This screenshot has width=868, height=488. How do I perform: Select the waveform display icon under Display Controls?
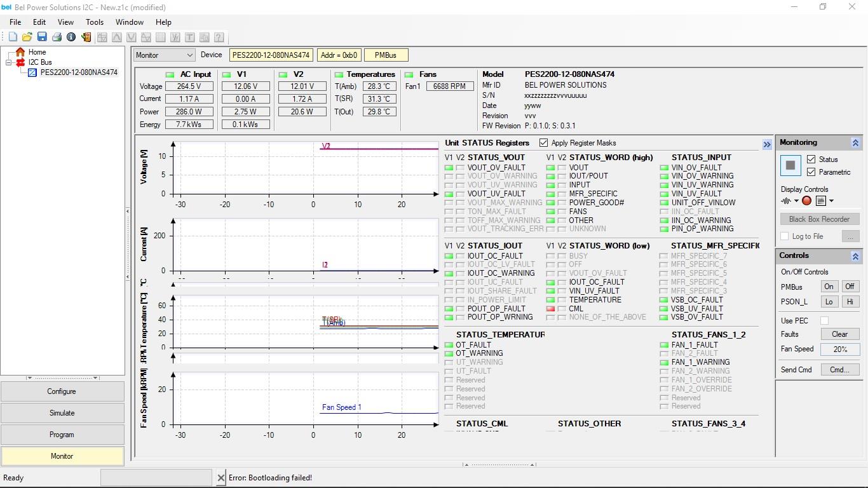(x=787, y=201)
